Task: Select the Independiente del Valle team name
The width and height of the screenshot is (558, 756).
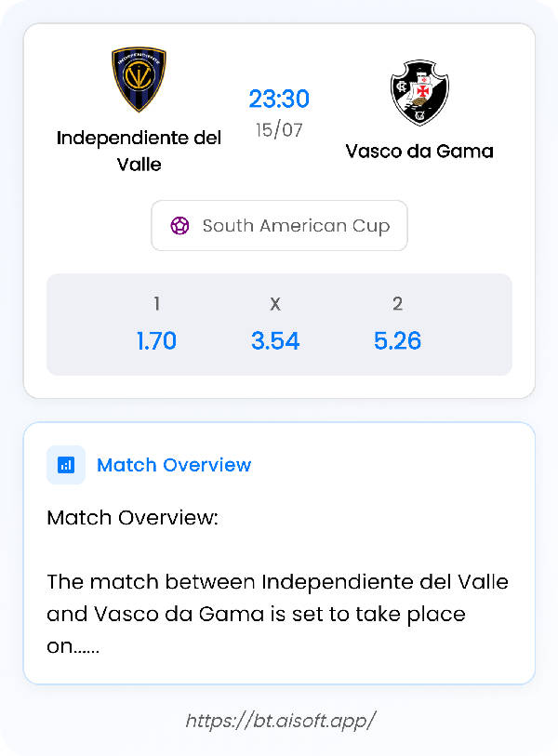Action: pos(139,152)
